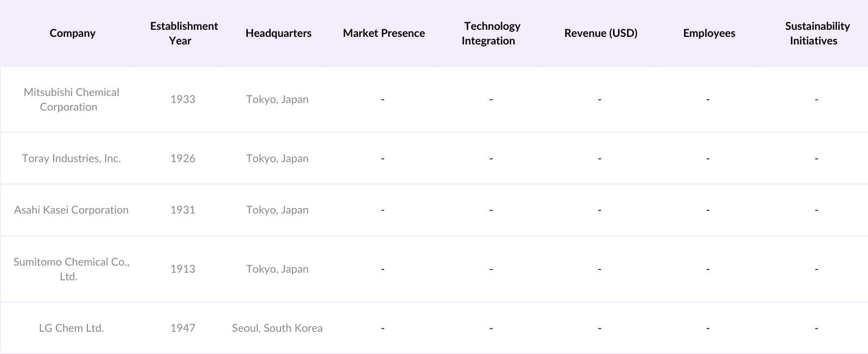Select the 1933 establishment year value
The width and height of the screenshot is (868, 354).
183,99
